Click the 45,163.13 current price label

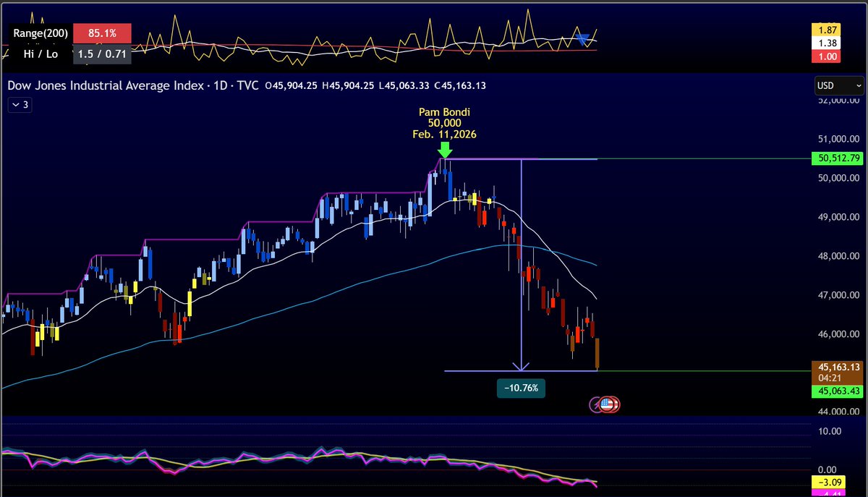[837, 367]
